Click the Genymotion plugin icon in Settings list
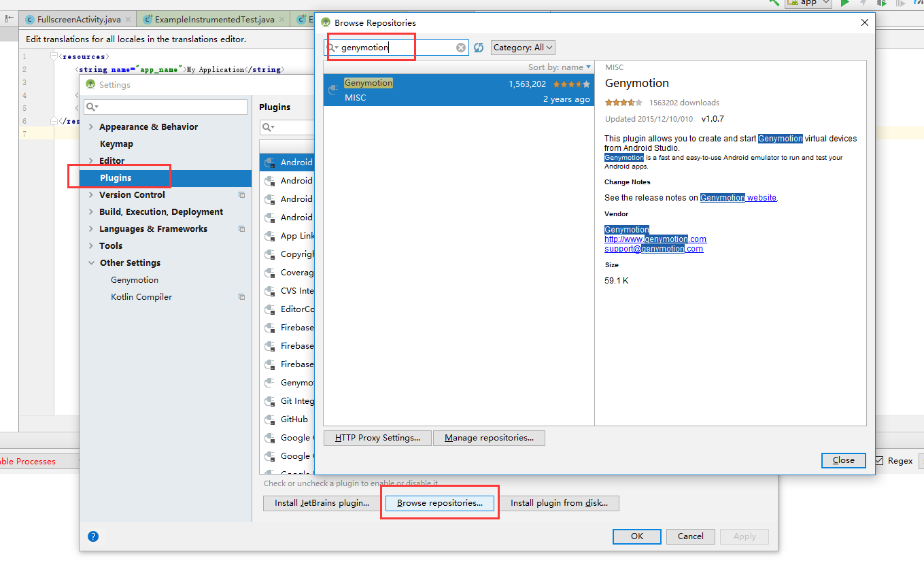 pyautogui.click(x=269, y=383)
